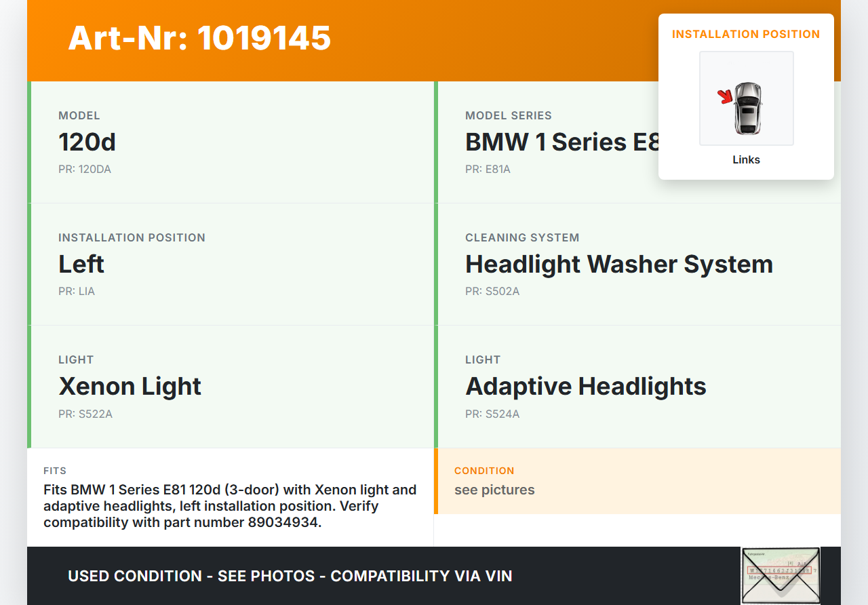
Task: Click the INSTALLATION POSITION card title
Action: pos(746,34)
